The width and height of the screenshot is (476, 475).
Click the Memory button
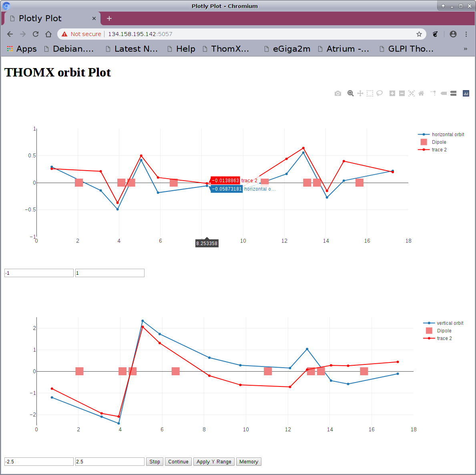tap(249, 462)
